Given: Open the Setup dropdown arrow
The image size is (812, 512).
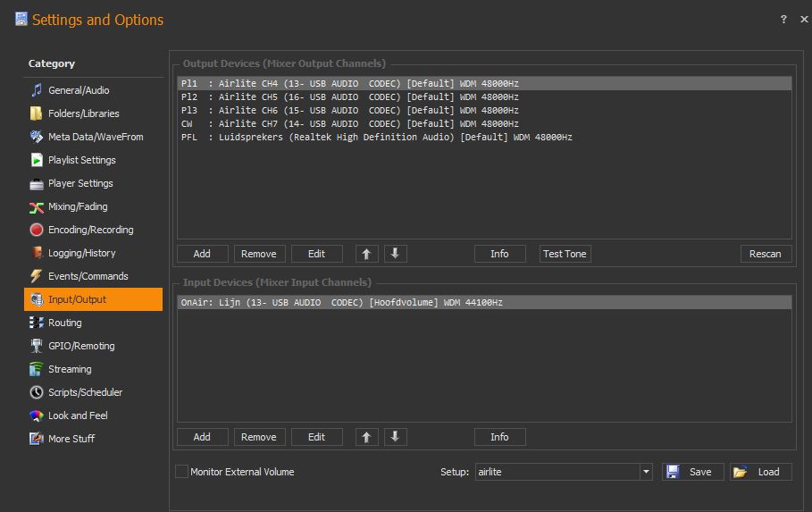Looking at the screenshot, I should tap(646, 472).
